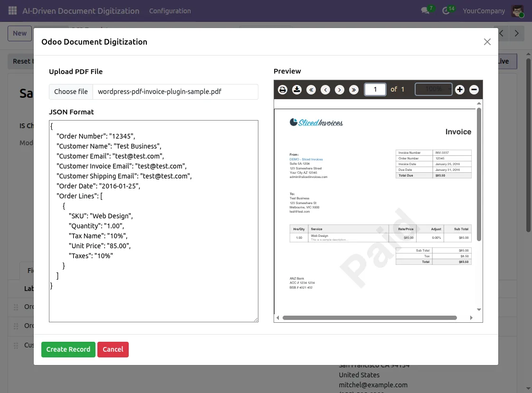The height and width of the screenshot is (393, 532).
Task: Go to the next record arrow
Action: pos(517,33)
